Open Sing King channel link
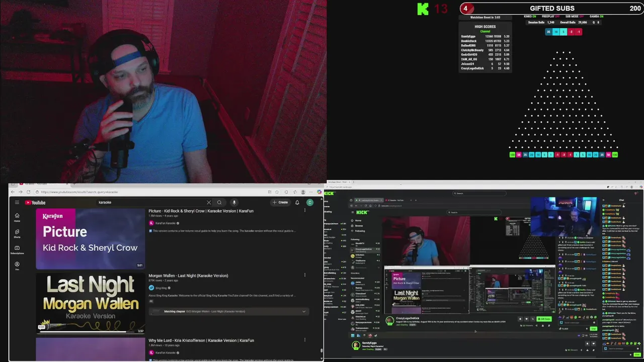Viewport: 644px width, 362px height. [x=161, y=288]
